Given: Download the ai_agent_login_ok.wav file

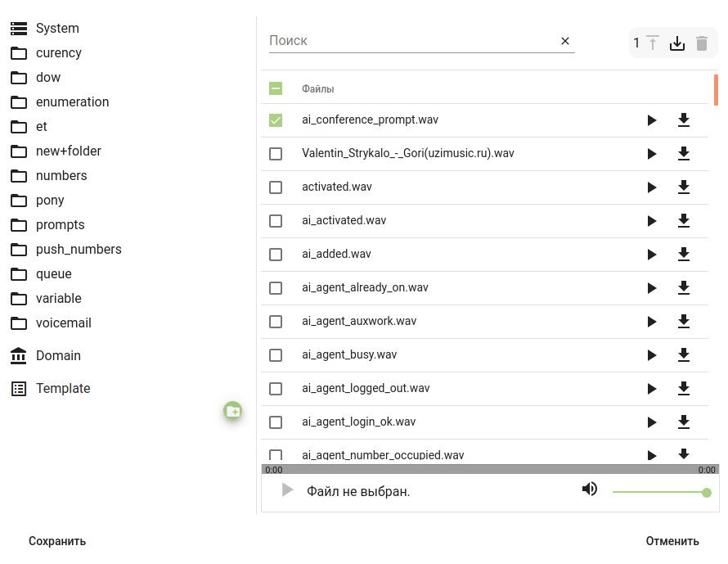Looking at the screenshot, I should point(684,422).
